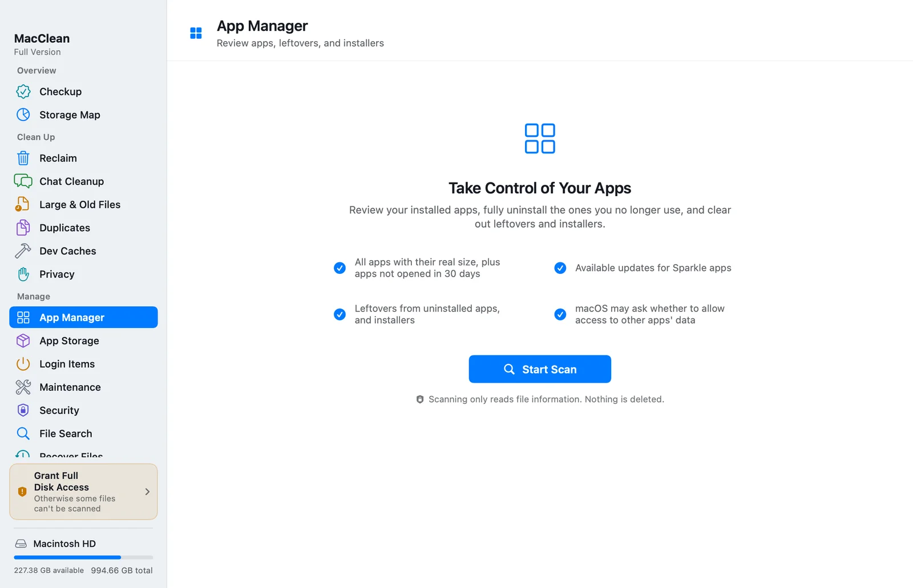Screen dimensions: 913x588
Task: Open the Checkup section
Action: (83, 91)
